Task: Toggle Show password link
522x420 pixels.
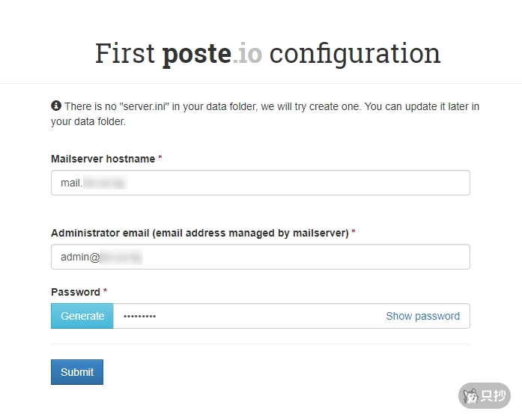Action: pos(422,316)
